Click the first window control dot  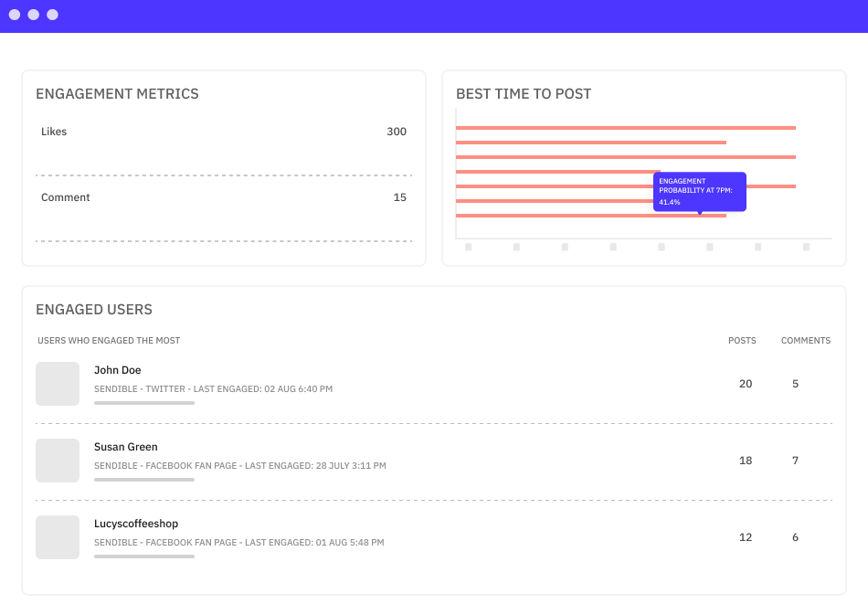click(x=14, y=15)
